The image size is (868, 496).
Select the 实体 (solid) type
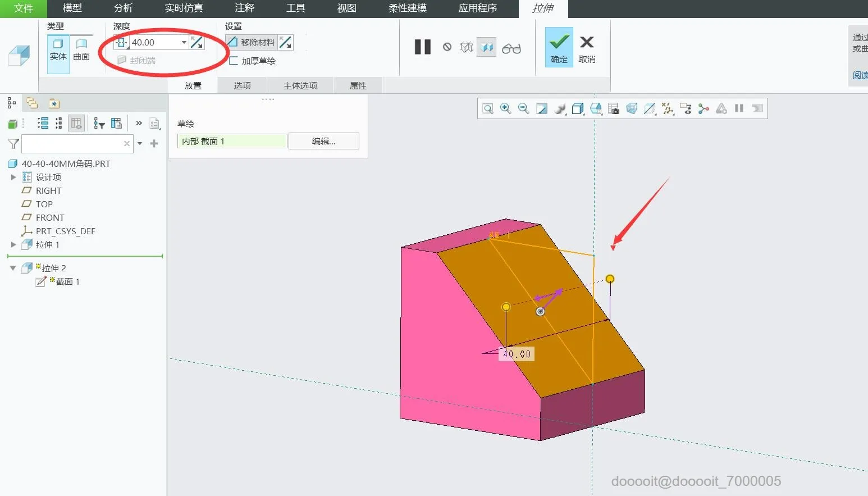[58, 54]
